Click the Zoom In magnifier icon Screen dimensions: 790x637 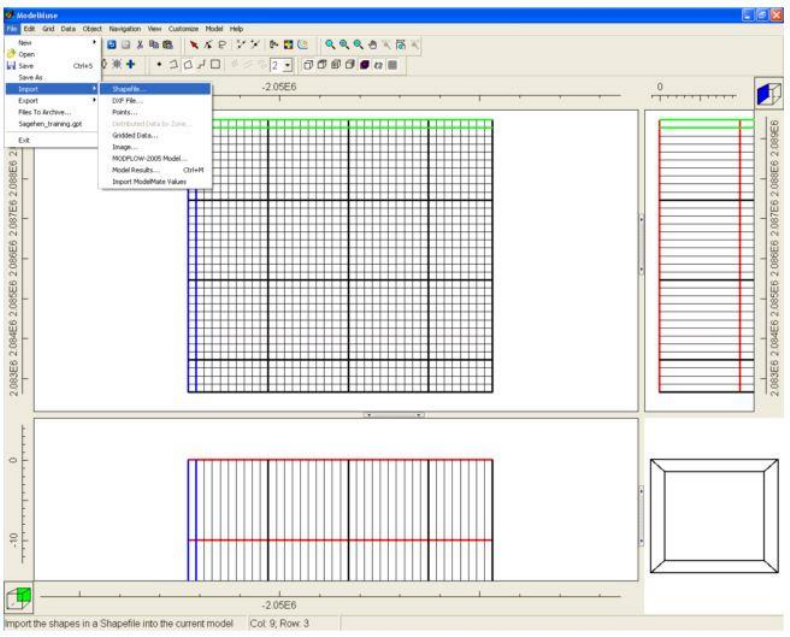coord(344,45)
